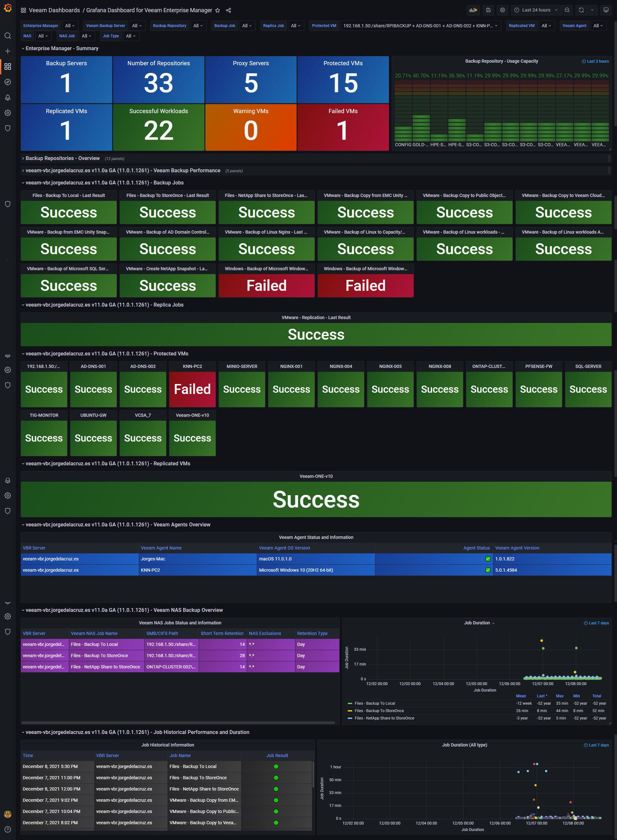Sort NAS table by Short Term Retention
Viewport: 617px width, 840px height.
pyautogui.click(x=222, y=634)
